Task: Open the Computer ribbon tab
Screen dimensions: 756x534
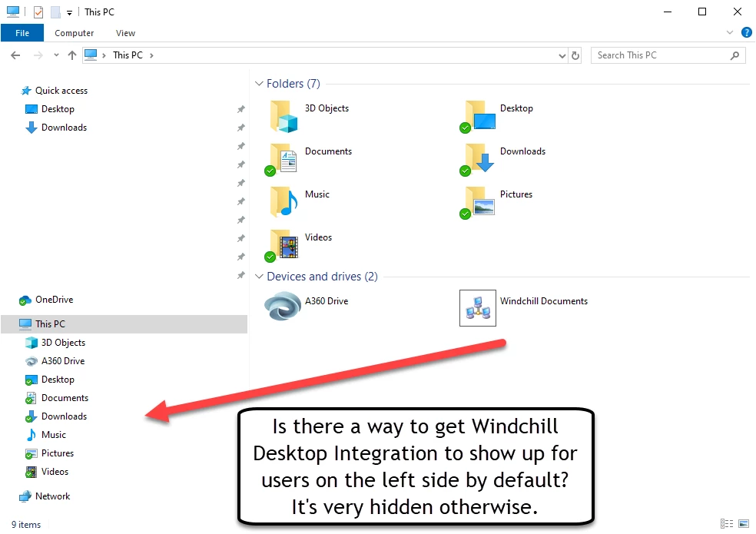Action: (x=75, y=33)
